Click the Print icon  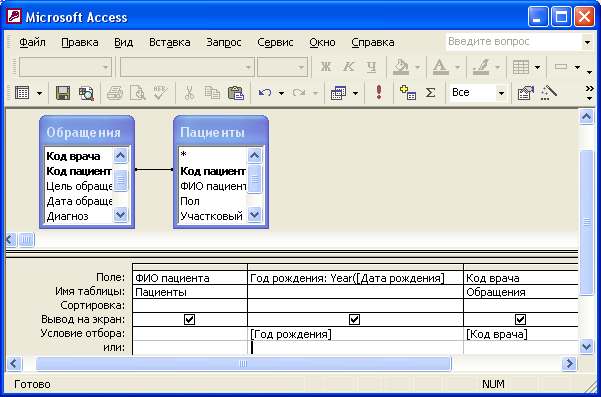click(115, 93)
